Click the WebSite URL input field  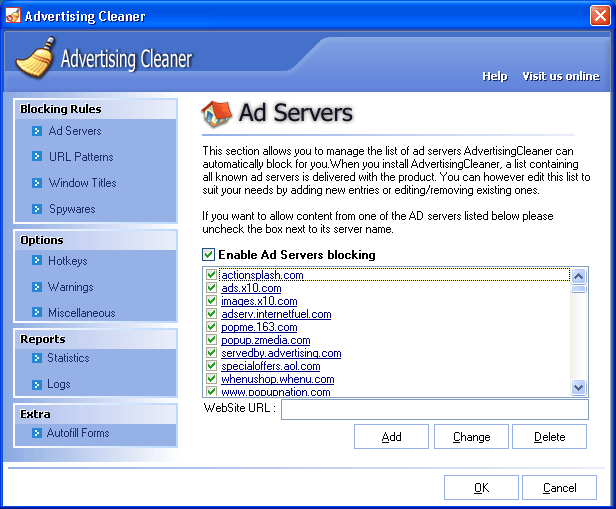[x=435, y=410]
